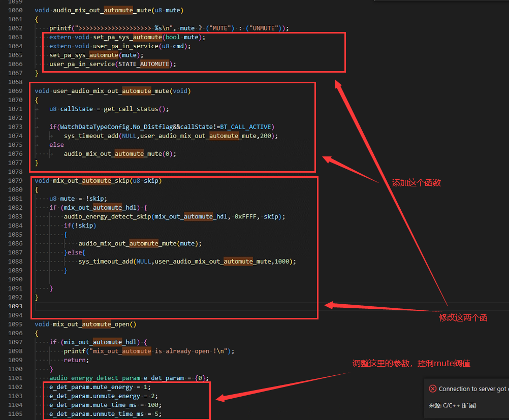Click the timeout value 1000 on line 1088
Image resolution: width=509 pixels, height=420 pixels.
point(282,262)
